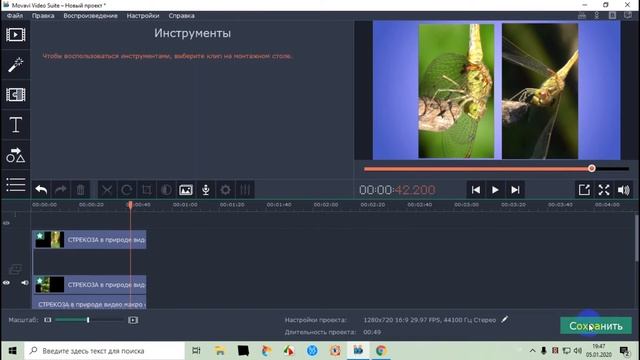This screenshot has height=360, width=640.
Task: Open color adjustments tool
Action: (166, 190)
